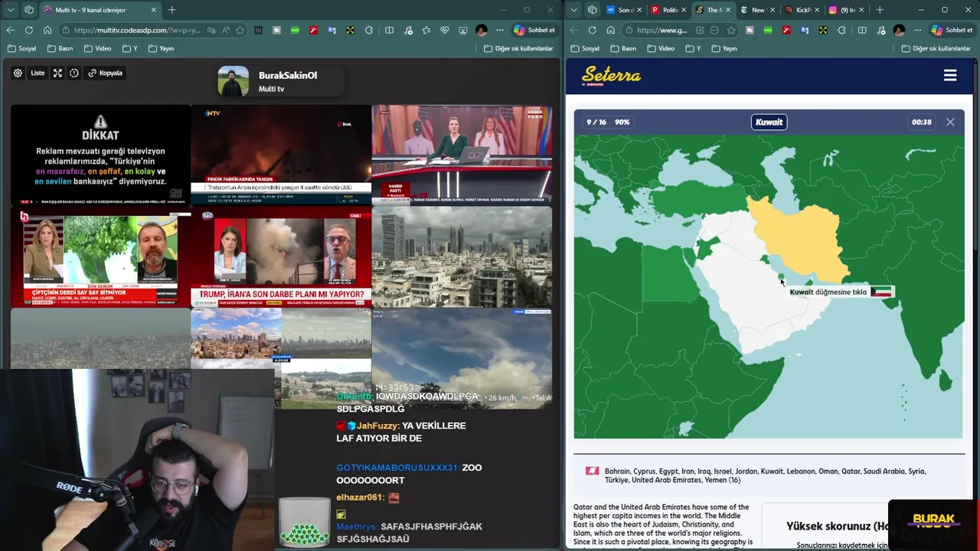This screenshot has height=551, width=980.
Task: Click read aloud icon in Multi tv address bar
Action: coord(226,30)
